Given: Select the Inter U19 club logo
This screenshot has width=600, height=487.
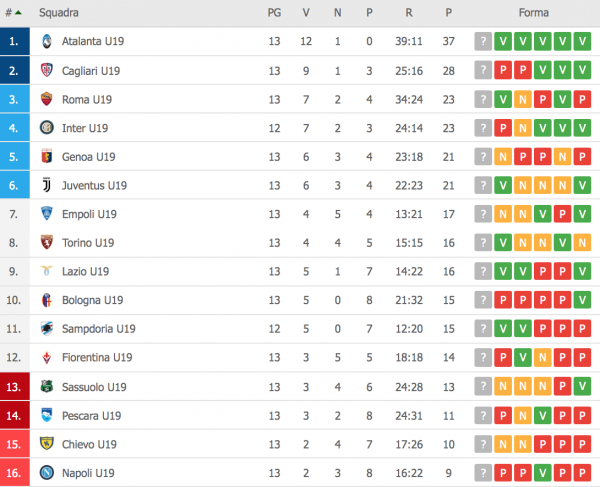Looking at the screenshot, I should click(x=46, y=128).
